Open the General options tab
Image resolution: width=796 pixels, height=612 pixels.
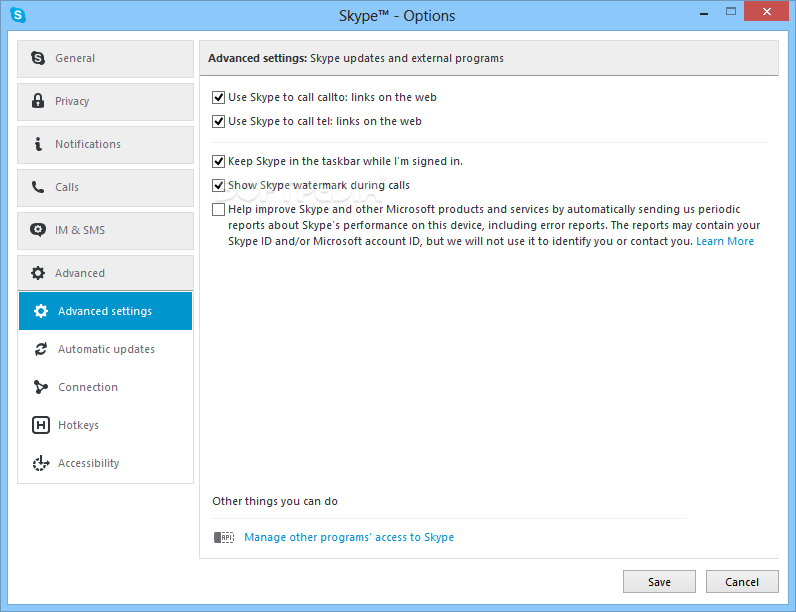pos(106,59)
